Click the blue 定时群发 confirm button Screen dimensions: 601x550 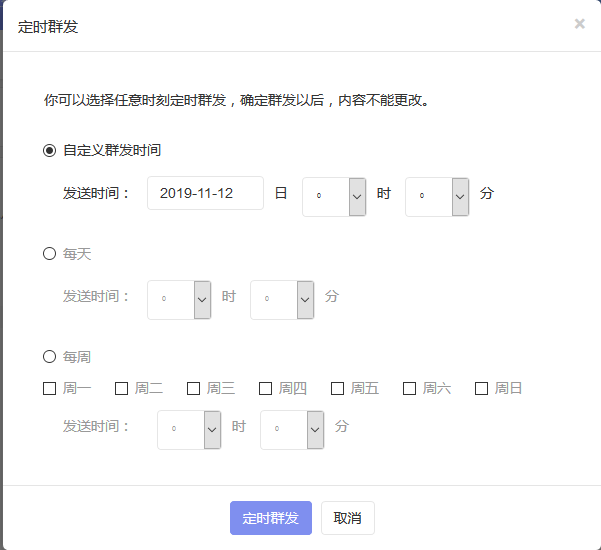click(271, 518)
